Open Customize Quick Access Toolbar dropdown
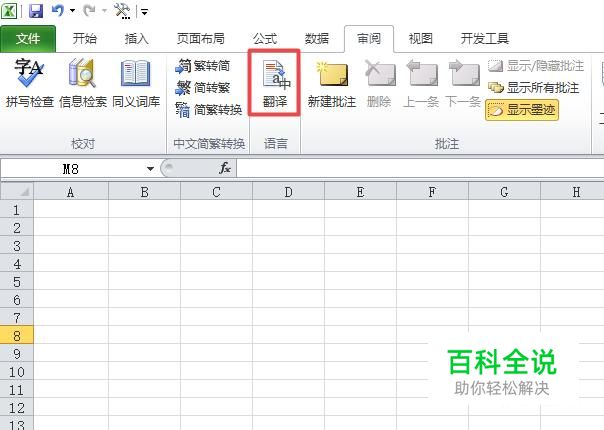The height and width of the screenshot is (430, 604). pos(144,12)
